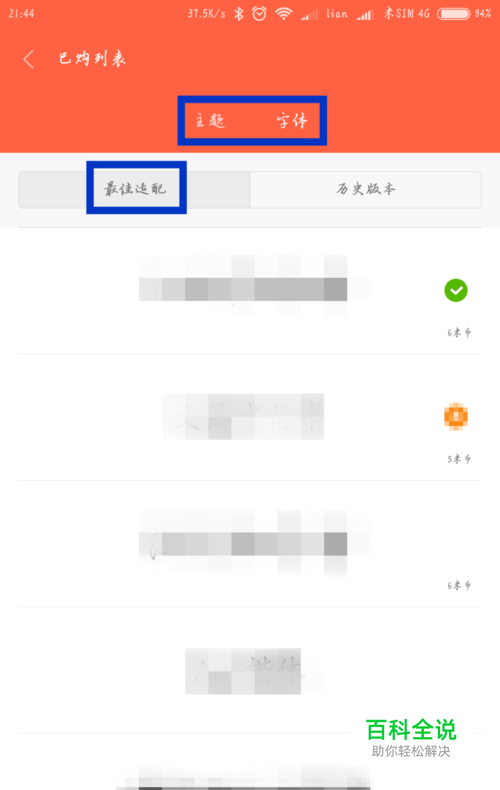This screenshot has width=500, height=790.
Task: Tap the orange pixelated download icon
Action: pyautogui.click(x=456, y=417)
